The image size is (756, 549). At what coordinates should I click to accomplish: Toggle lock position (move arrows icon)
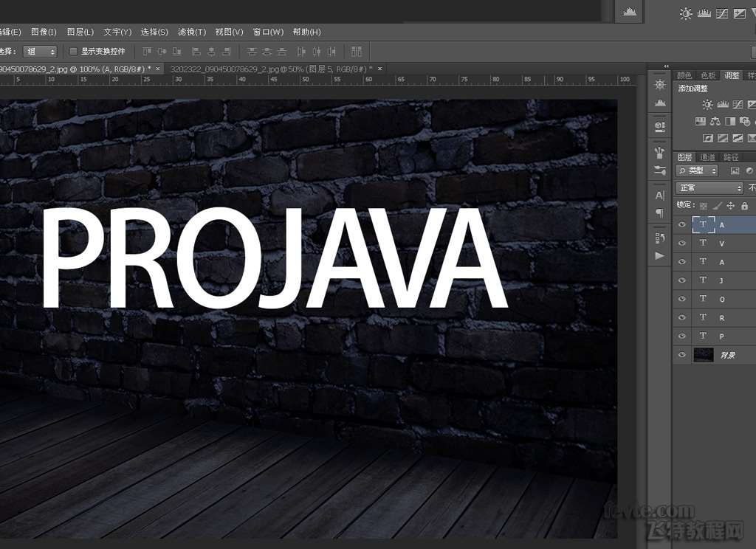coord(730,206)
